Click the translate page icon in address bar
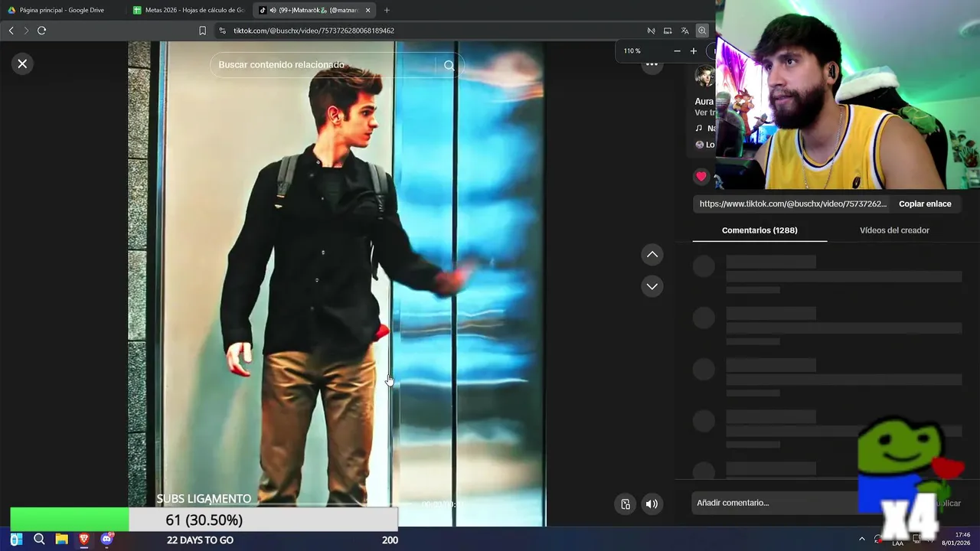The image size is (980, 551). [684, 31]
